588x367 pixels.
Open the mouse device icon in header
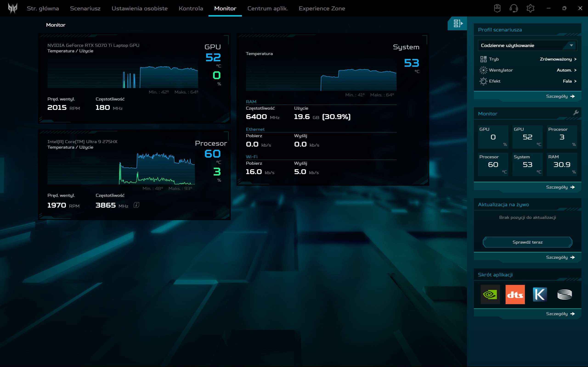pos(497,8)
